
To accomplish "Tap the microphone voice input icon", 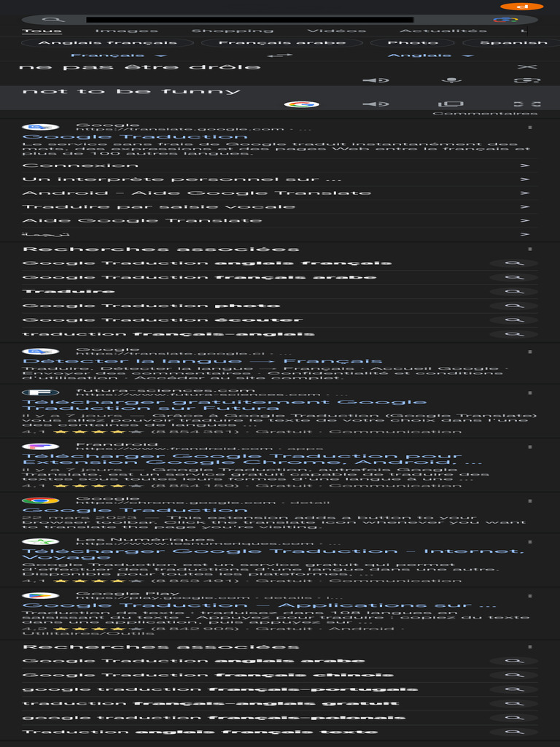I will coord(451,80).
